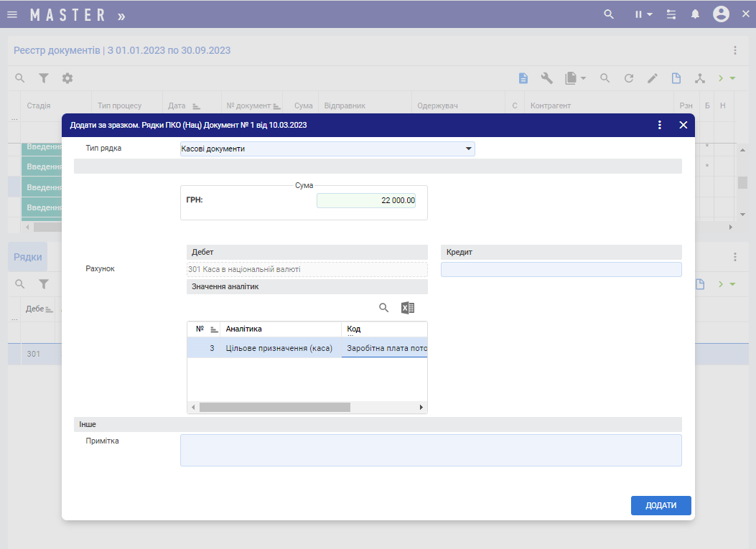Search in the analytics values table
The height and width of the screenshot is (549, 756).
click(x=384, y=308)
